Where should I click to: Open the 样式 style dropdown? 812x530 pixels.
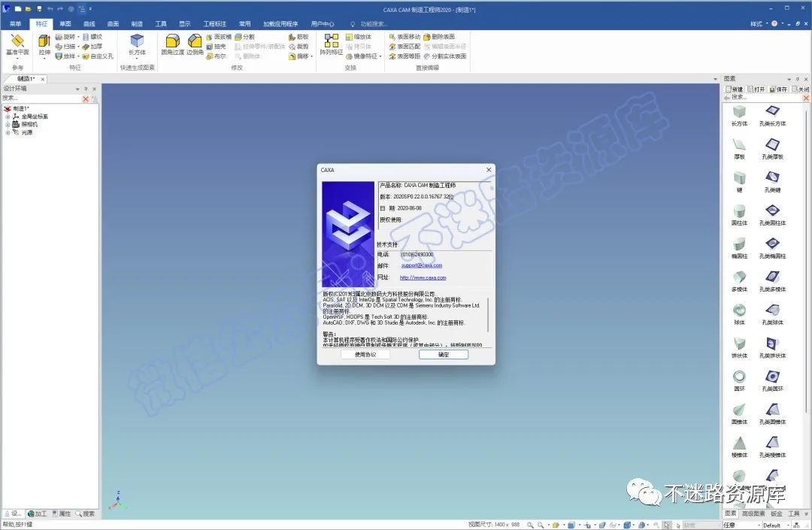[x=758, y=24]
